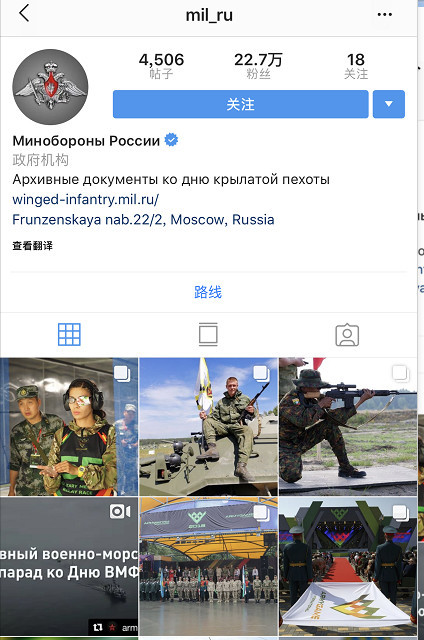The image size is (424, 640).
Task: View the 22.7万 followers list
Action: 258,65
